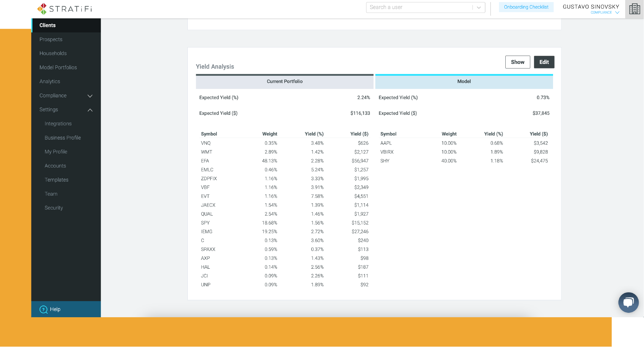Click the StratiFi logo
Image resolution: width=644 pixels, height=348 pixels.
[65, 9]
